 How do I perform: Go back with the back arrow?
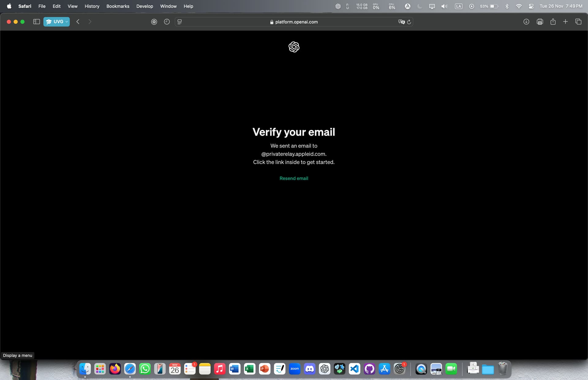pyautogui.click(x=78, y=21)
